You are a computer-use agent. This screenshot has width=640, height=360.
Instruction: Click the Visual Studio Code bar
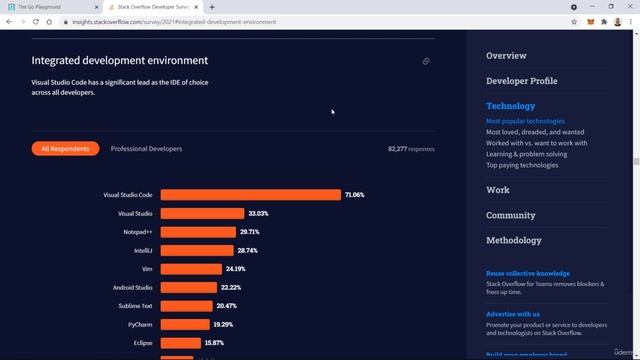[251, 195]
